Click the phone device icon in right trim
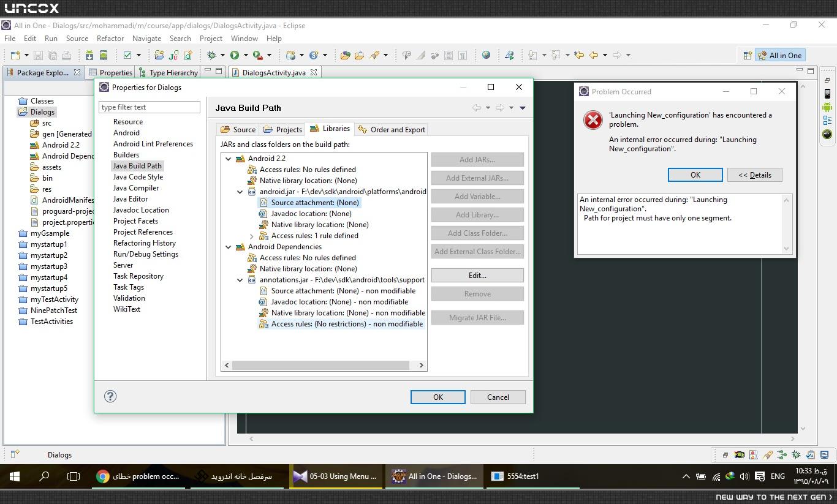The width and height of the screenshot is (837, 504). 827,94
